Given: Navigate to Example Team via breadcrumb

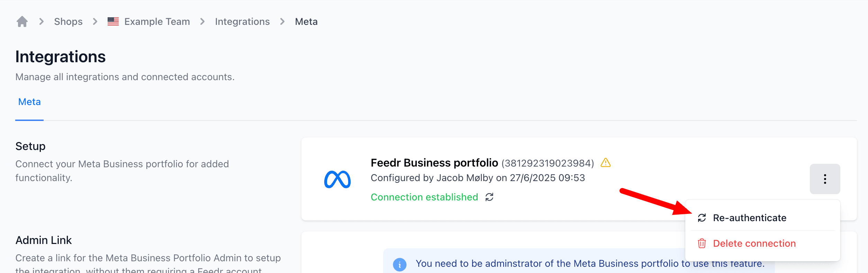Looking at the screenshot, I should (158, 21).
